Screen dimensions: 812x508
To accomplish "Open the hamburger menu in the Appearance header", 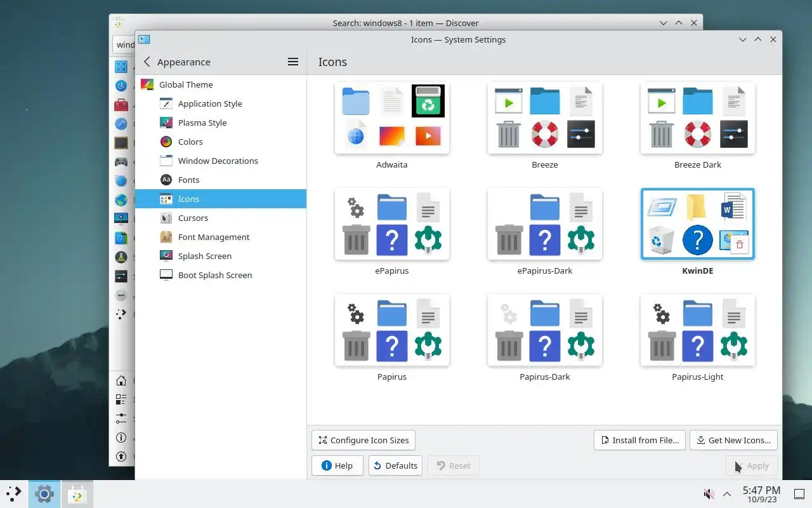I will (293, 62).
